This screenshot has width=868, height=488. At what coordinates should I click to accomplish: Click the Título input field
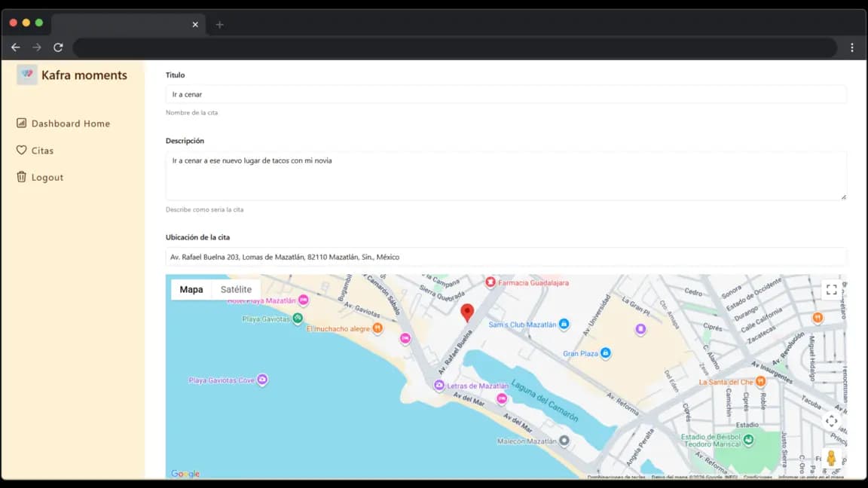505,94
